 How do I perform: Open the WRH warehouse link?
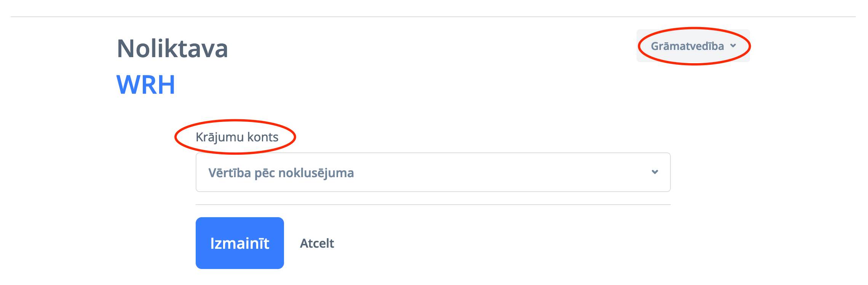[146, 85]
